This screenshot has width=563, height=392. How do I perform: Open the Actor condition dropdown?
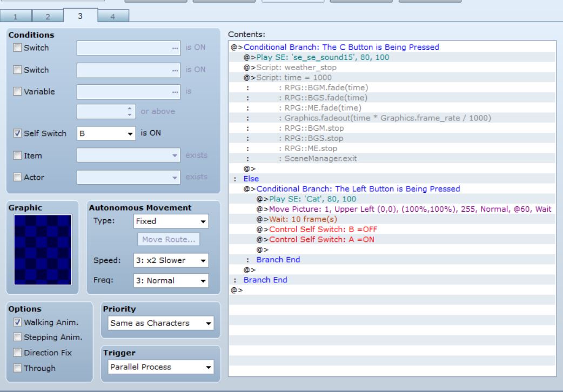coord(129,177)
